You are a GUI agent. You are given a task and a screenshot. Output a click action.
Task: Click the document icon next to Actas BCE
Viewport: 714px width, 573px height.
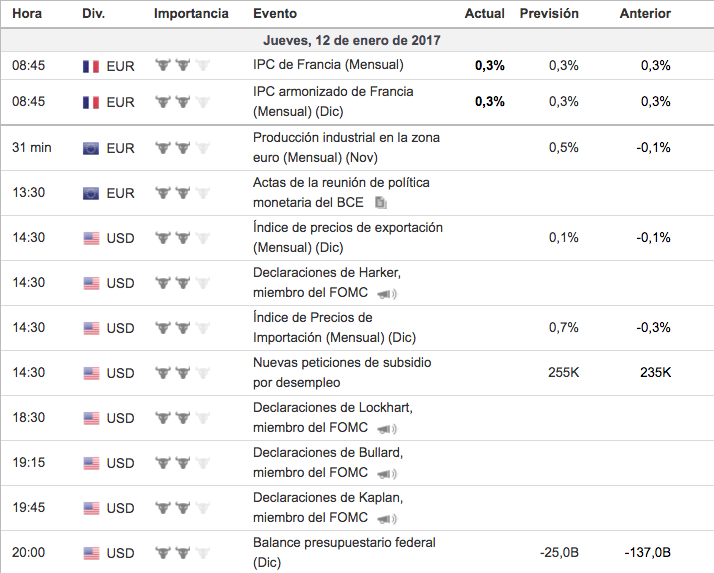tap(381, 202)
